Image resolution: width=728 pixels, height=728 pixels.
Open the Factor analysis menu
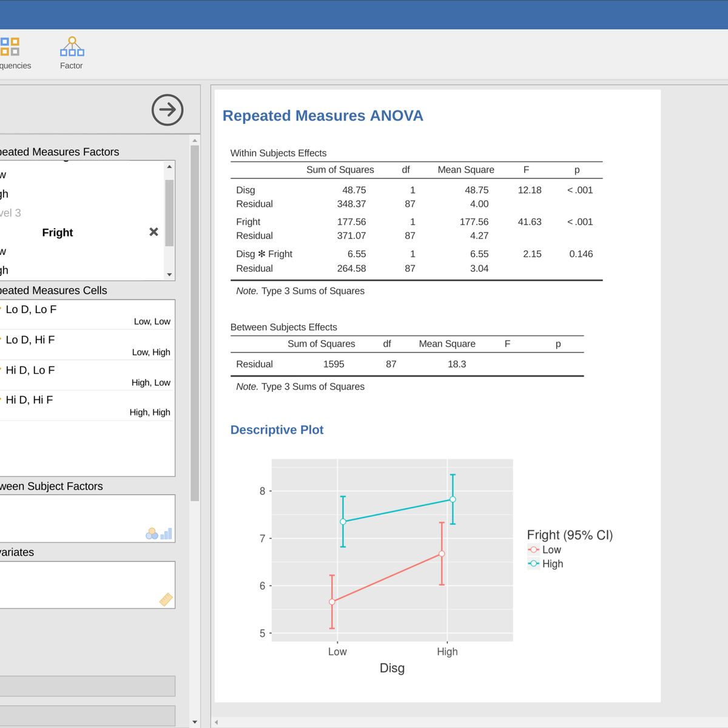(72, 53)
